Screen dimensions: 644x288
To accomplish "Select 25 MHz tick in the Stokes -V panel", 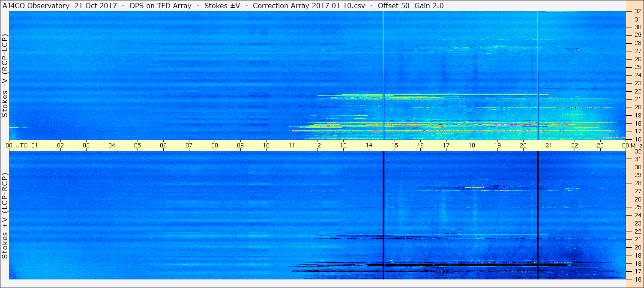I will 638,67.
